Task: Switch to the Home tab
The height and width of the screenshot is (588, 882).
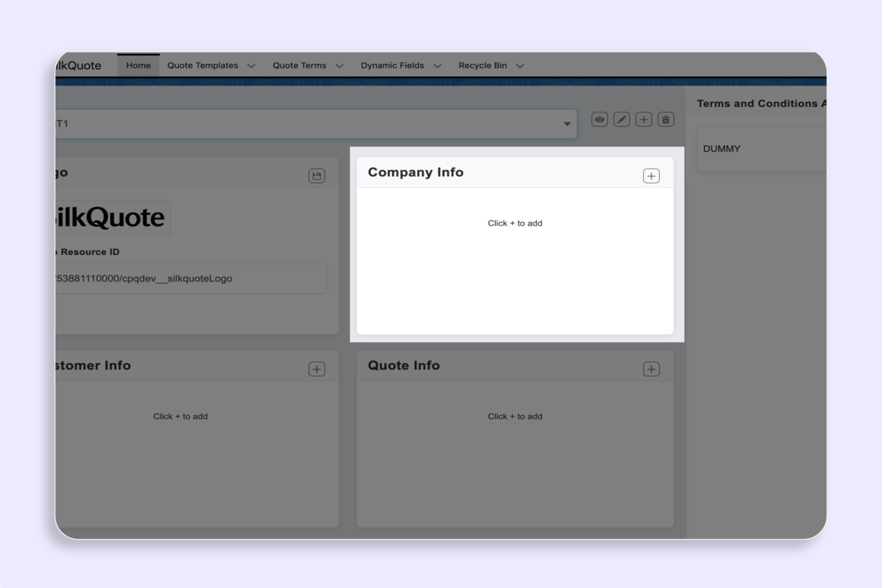Action: tap(138, 65)
